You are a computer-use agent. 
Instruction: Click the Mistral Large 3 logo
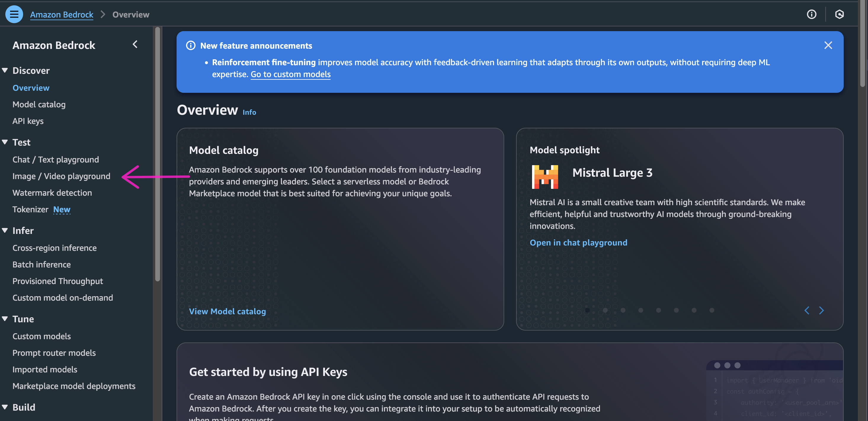[544, 176]
